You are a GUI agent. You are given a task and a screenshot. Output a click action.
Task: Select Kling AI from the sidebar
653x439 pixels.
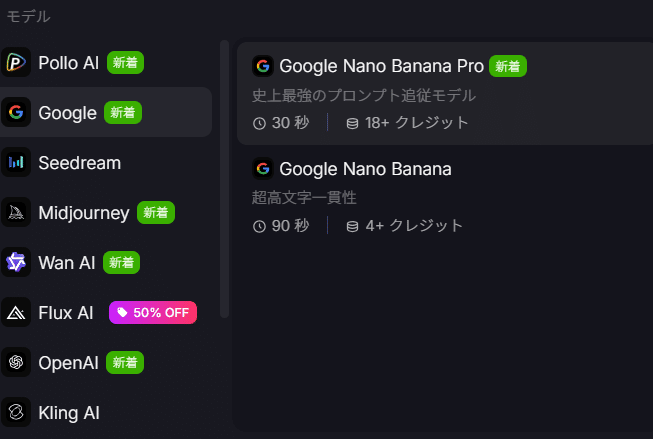[69, 412]
